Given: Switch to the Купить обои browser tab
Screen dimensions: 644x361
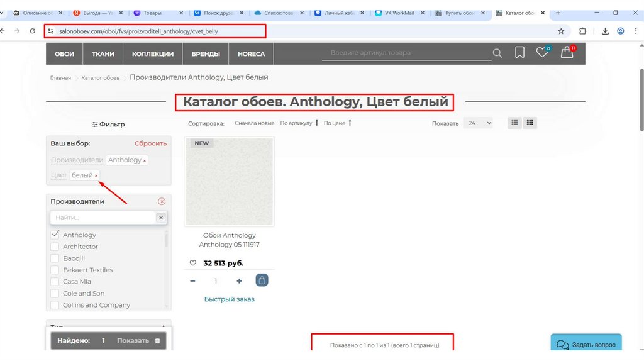Looking at the screenshot, I should (x=460, y=13).
